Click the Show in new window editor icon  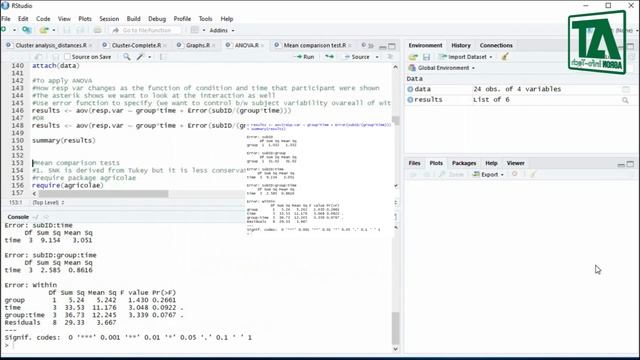coord(38,57)
